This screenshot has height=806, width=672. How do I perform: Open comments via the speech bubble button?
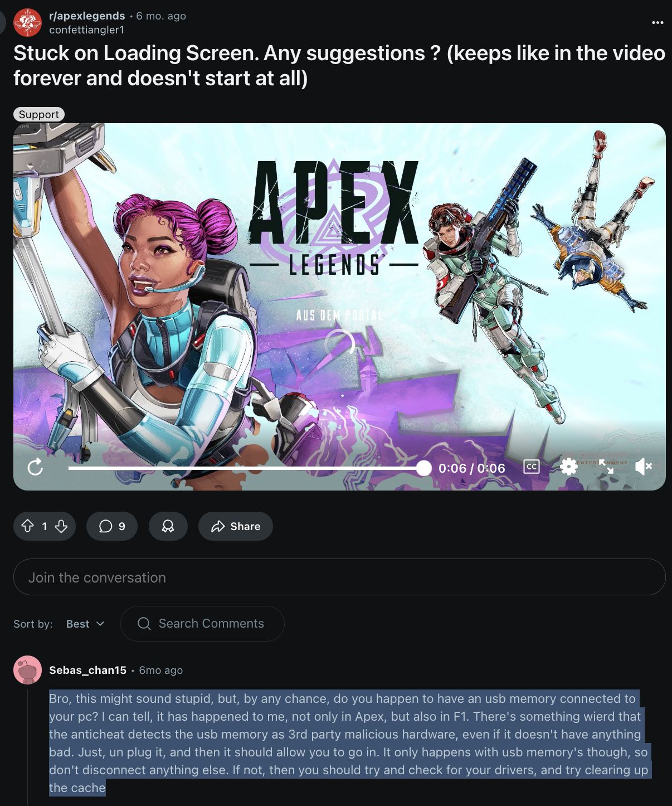pos(112,526)
